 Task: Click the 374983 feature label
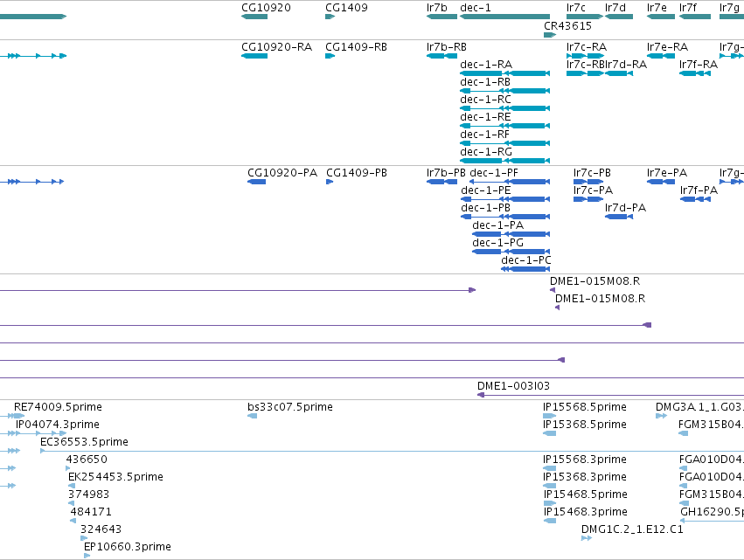tap(88, 495)
